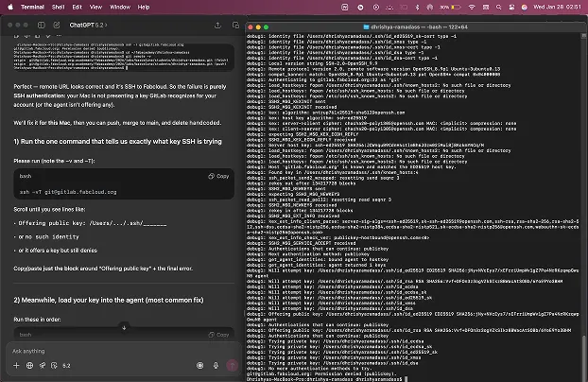Open the Help menu
The width and height of the screenshot is (588, 382).
pos(144,7)
